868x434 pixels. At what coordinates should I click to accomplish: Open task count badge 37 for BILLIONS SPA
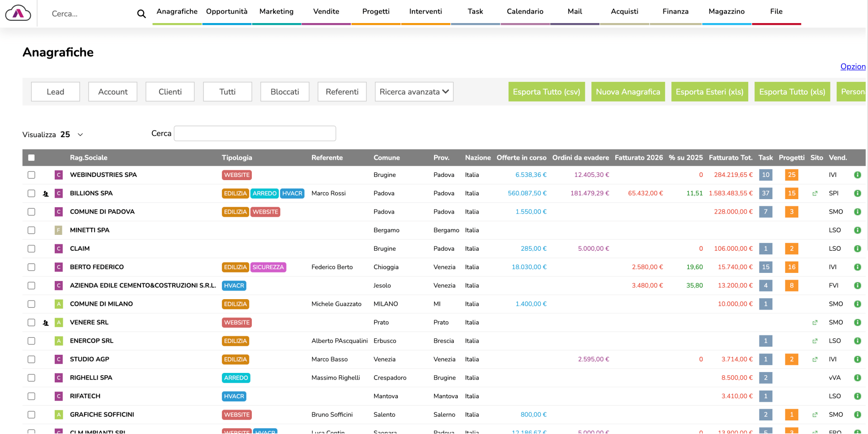tap(765, 193)
